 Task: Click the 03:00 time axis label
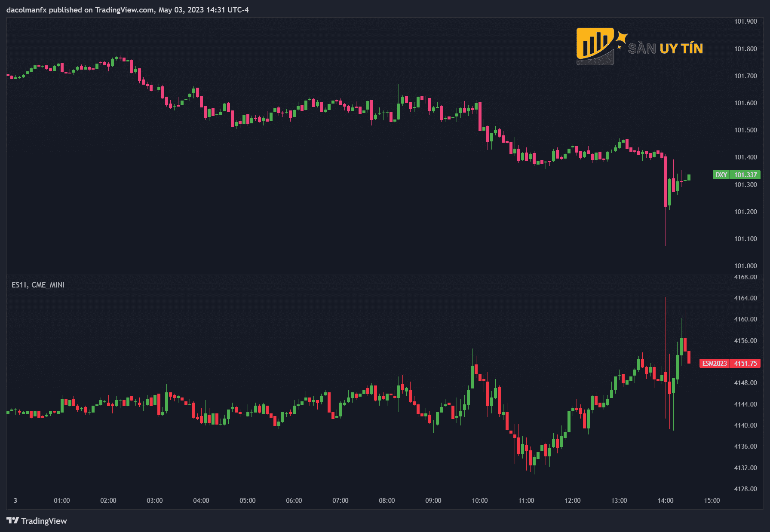pyautogui.click(x=155, y=501)
